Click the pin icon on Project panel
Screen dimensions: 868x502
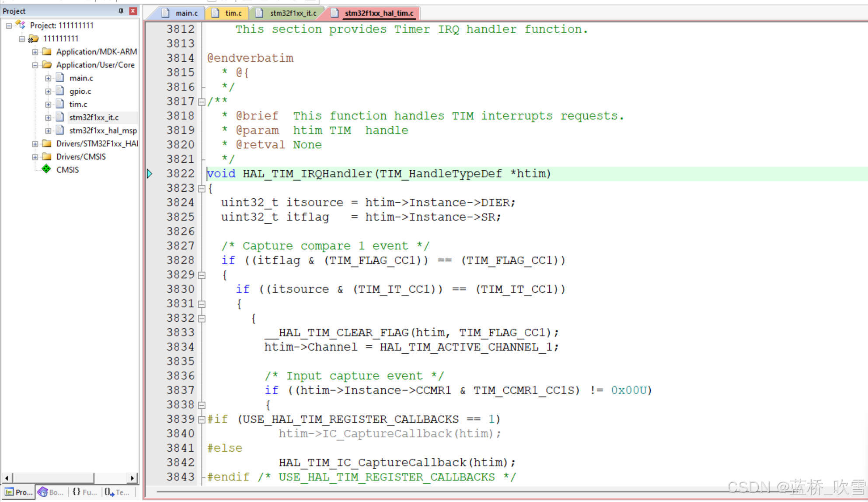point(121,11)
